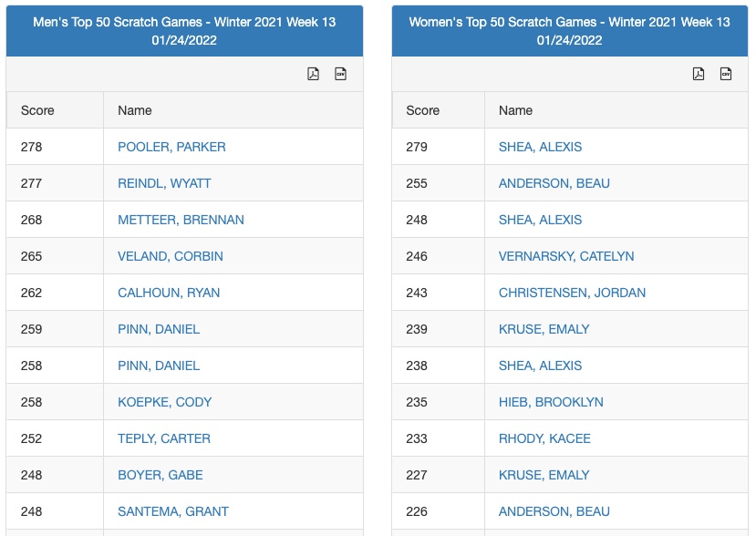756x536 pixels.
Task: Open RHODY, KACEE profile link
Action: tap(544, 438)
